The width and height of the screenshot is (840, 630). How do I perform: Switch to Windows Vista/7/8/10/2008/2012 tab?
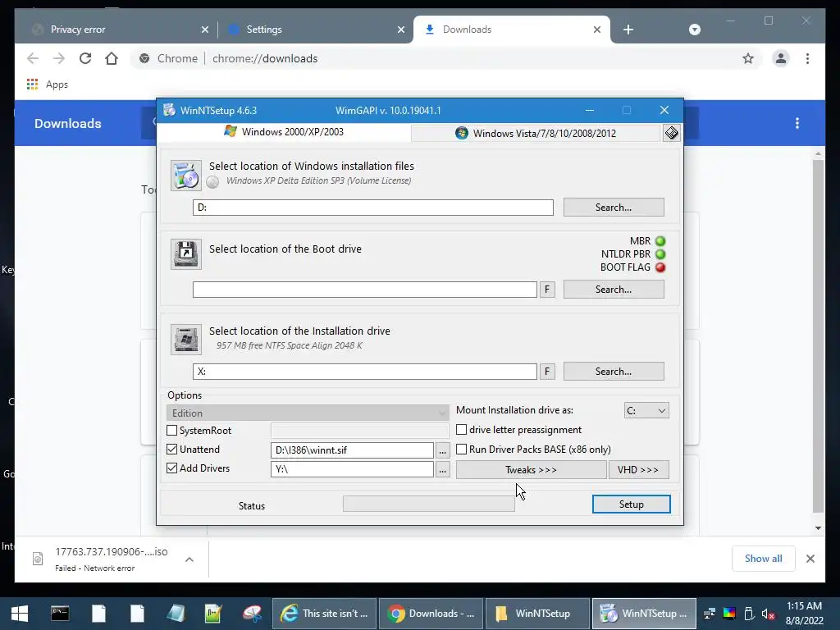coord(536,134)
